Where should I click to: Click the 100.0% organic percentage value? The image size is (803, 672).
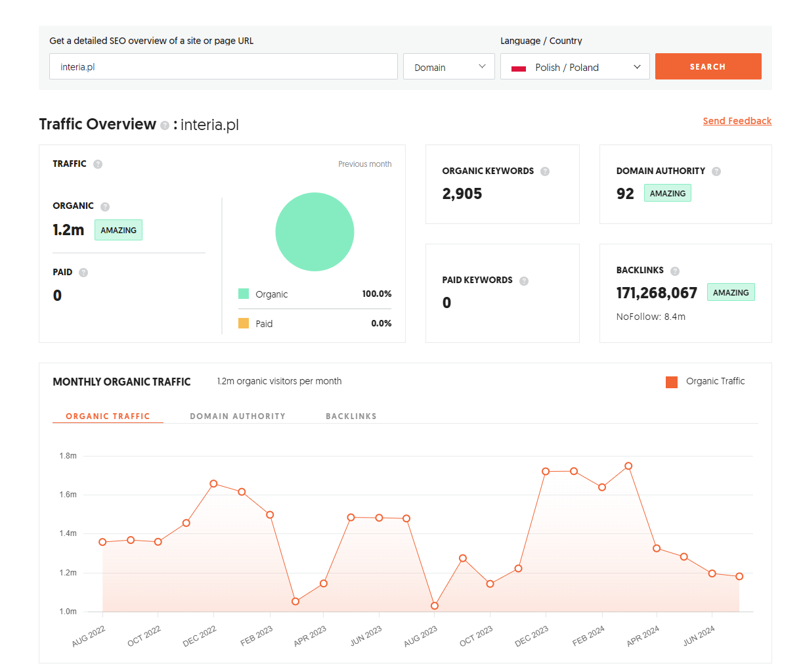pos(377,294)
